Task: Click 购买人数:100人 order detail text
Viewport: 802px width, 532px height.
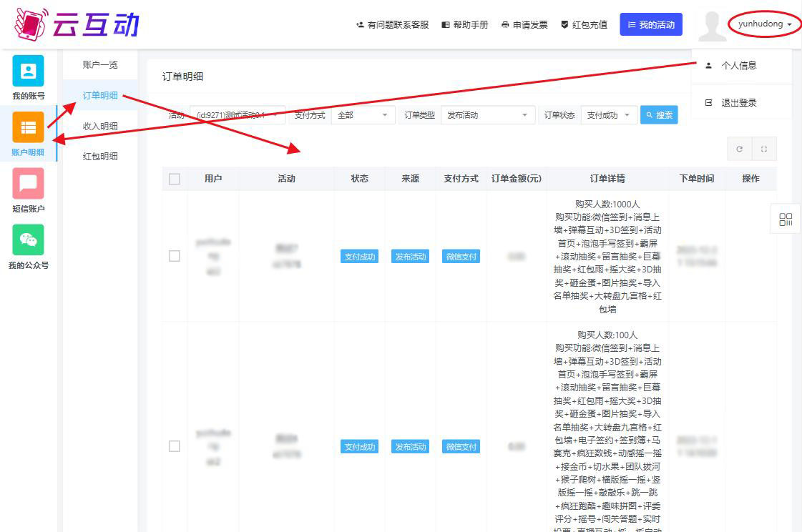Action: pyautogui.click(x=607, y=335)
